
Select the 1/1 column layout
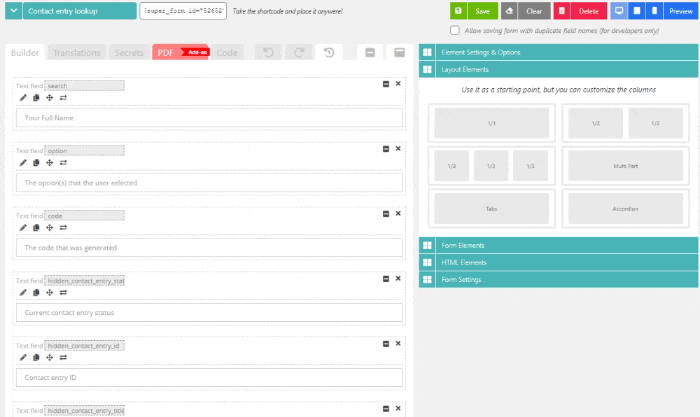[492, 123]
